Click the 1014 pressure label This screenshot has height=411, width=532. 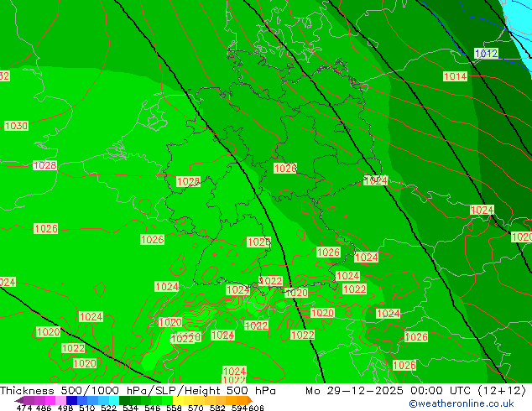tap(456, 76)
